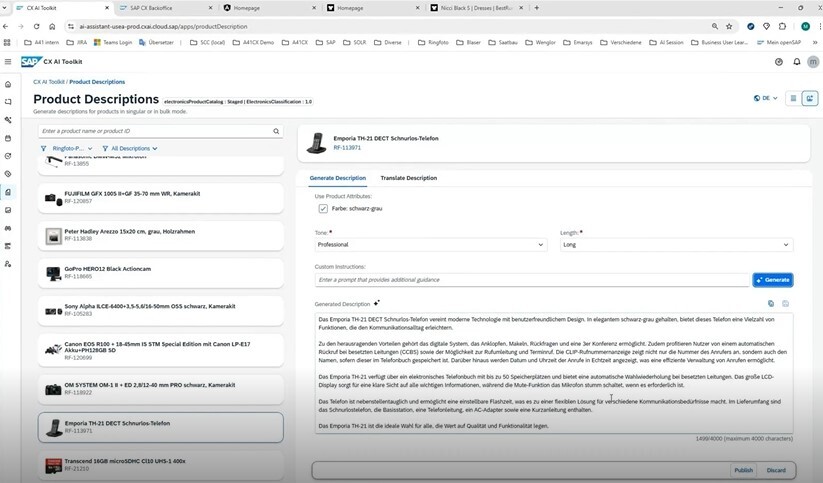Click the blue Generate button
The image size is (823, 483).
tap(773, 280)
